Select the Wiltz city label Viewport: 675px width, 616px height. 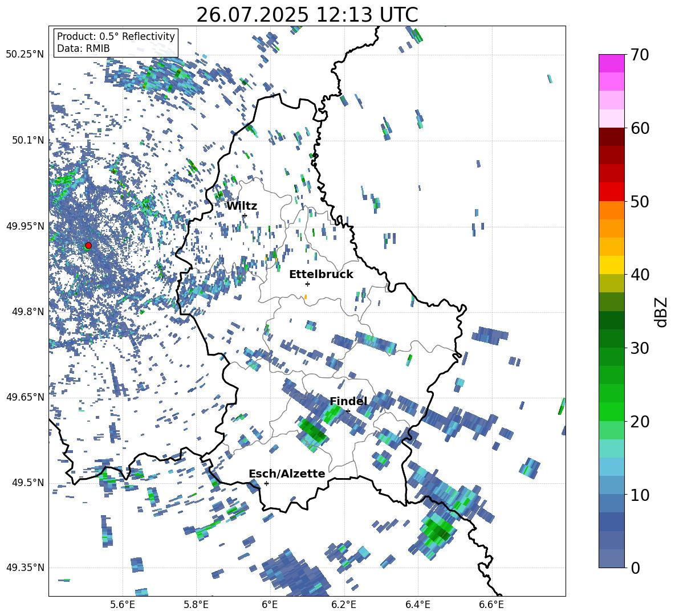[x=242, y=206]
